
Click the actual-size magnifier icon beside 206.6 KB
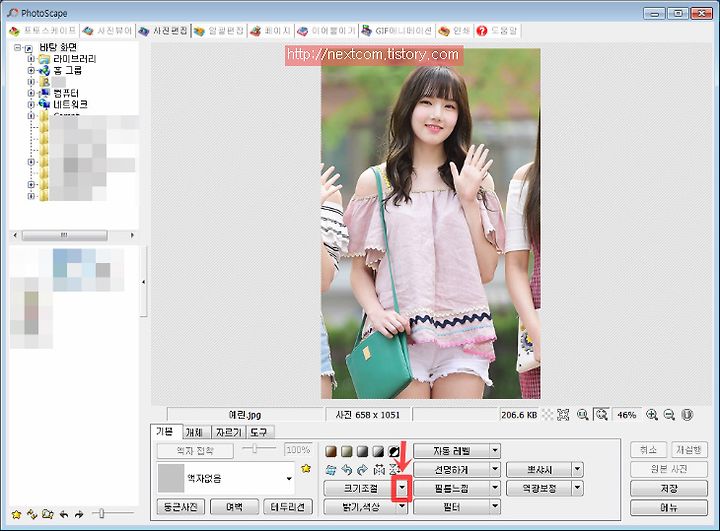tap(582, 415)
